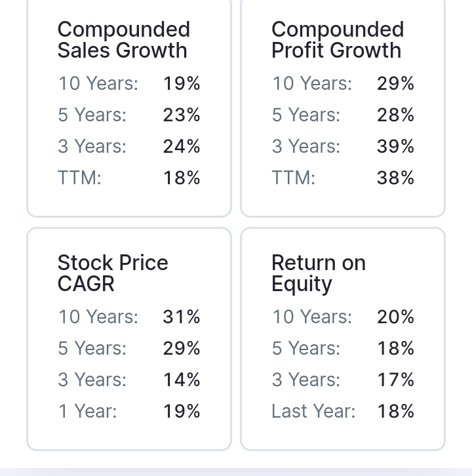Viewport: 472px width, 476px height.
Task: Select the 5 Years label in Stock Price CAGR
Action: (x=92, y=349)
